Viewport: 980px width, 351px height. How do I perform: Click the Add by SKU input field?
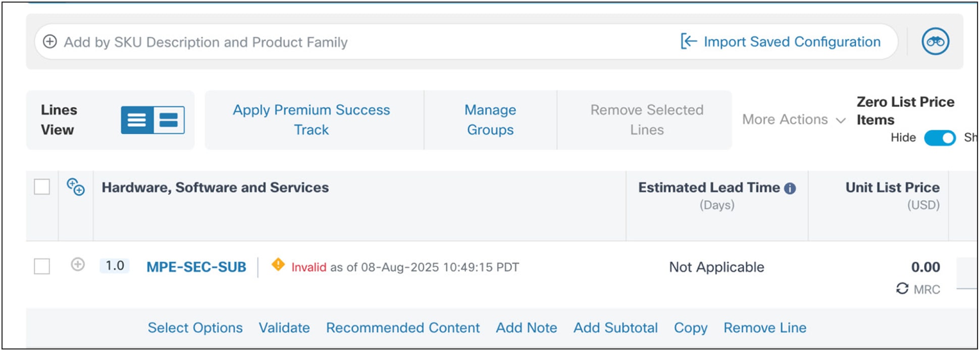(202, 42)
